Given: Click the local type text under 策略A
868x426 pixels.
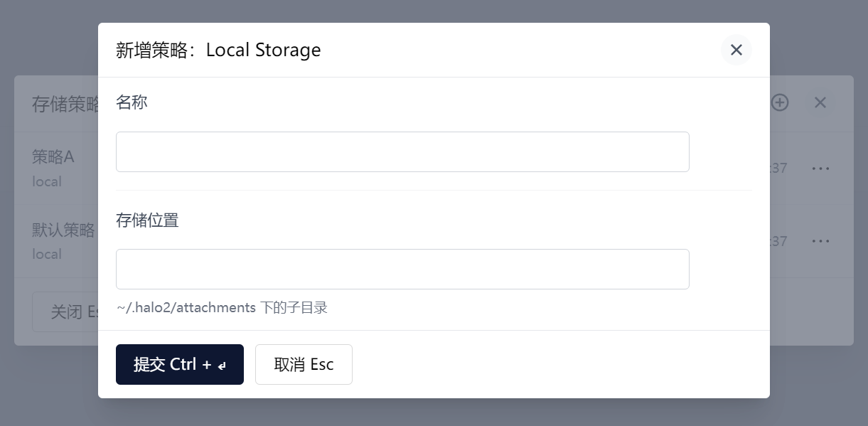Looking at the screenshot, I should pos(47,181).
